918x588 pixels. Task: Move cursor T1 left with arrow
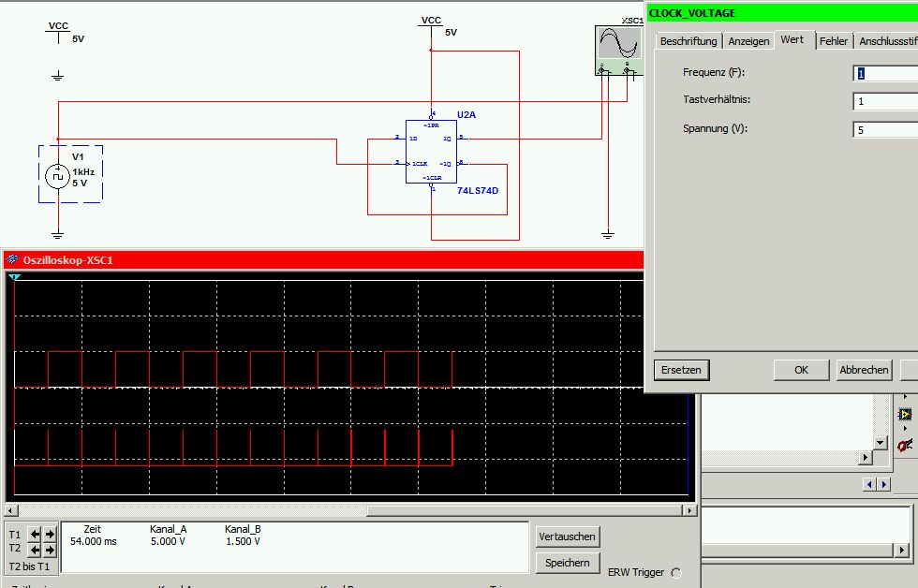point(36,534)
